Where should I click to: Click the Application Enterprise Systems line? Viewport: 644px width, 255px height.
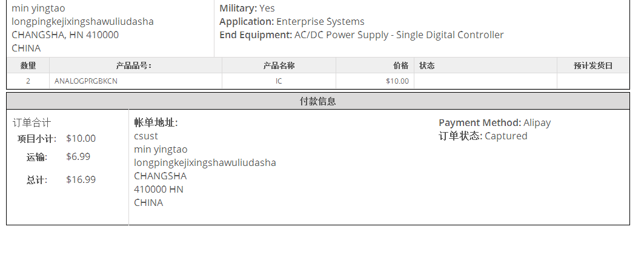pos(291,22)
